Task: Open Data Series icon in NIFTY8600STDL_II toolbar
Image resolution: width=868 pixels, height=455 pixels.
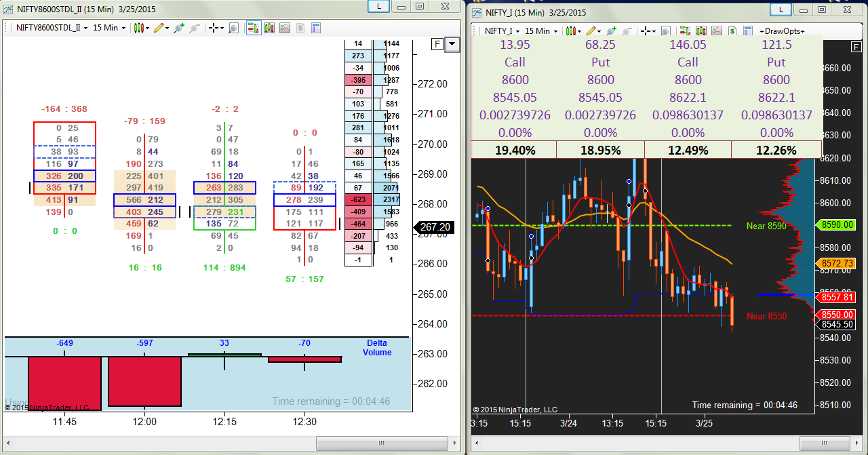Action: point(269,28)
